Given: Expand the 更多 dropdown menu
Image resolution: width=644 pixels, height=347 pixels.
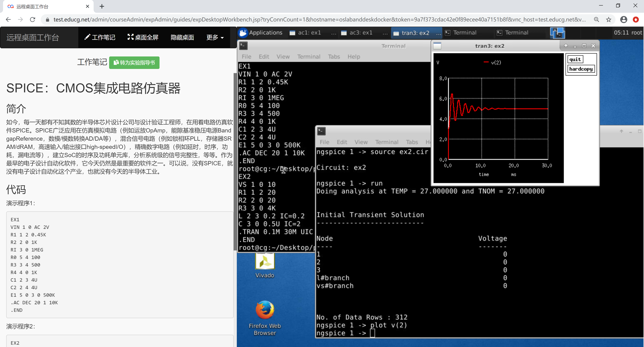Looking at the screenshot, I should pyautogui.click(x=215, y=38).
